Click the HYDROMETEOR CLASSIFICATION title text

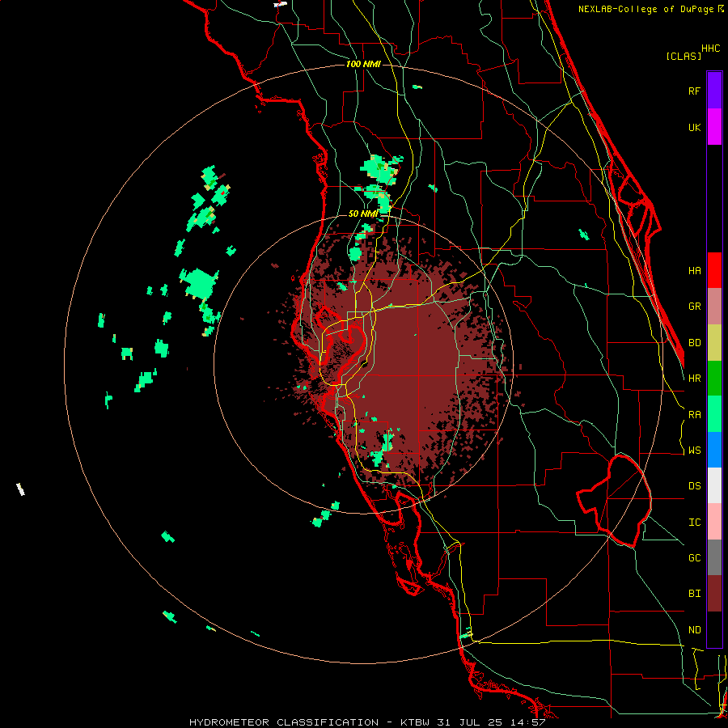tap(284, 722)
